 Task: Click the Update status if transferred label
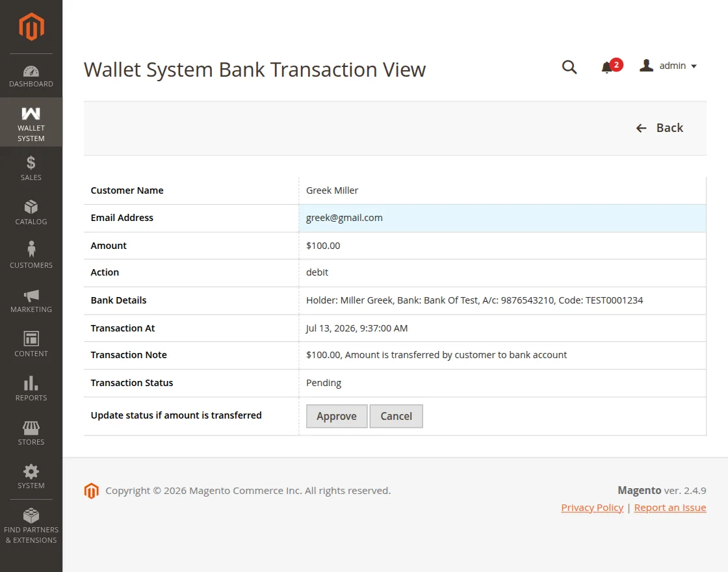pyautogui.click(x=176, y=415)
